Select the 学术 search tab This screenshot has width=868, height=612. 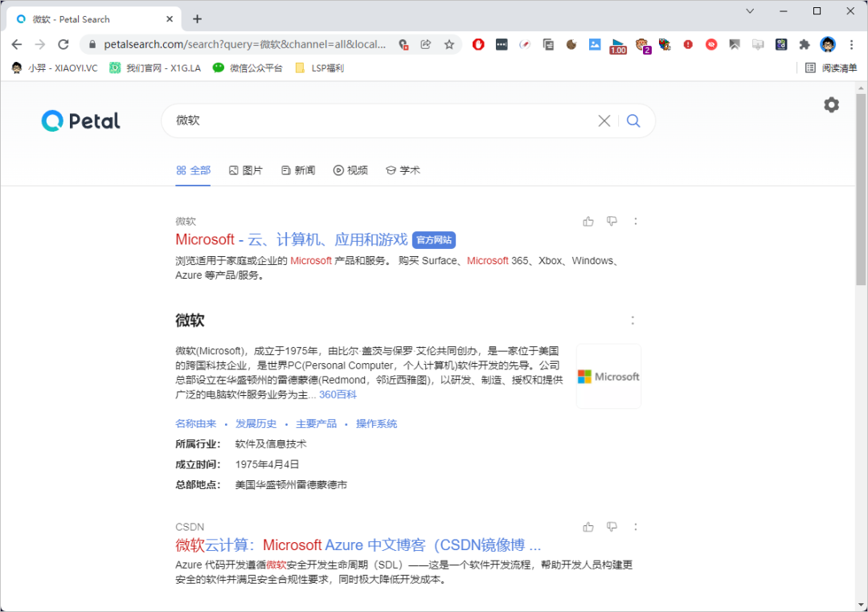tap(403, 170)
